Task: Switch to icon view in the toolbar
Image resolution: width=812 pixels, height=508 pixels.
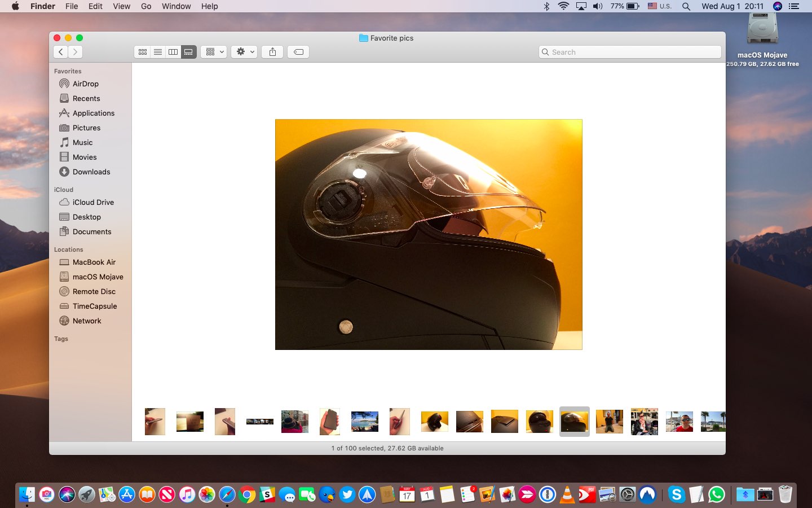Action: [143, 52]
